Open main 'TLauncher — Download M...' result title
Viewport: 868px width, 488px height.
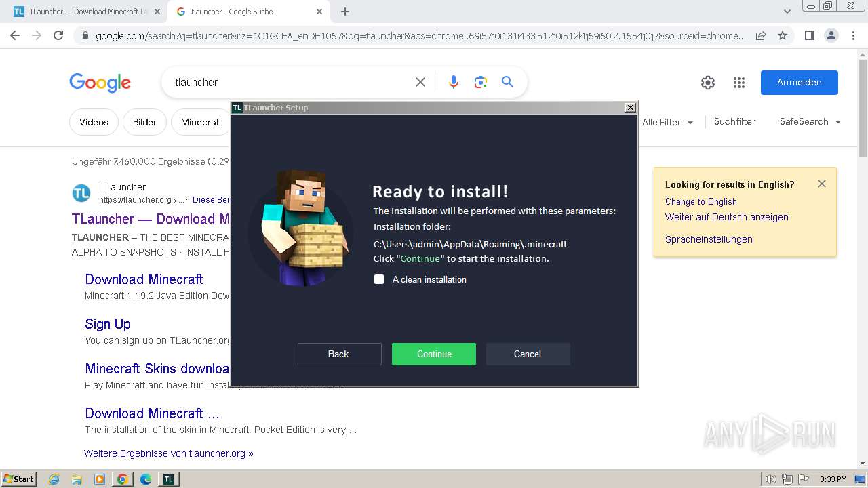tap(151, 219)
